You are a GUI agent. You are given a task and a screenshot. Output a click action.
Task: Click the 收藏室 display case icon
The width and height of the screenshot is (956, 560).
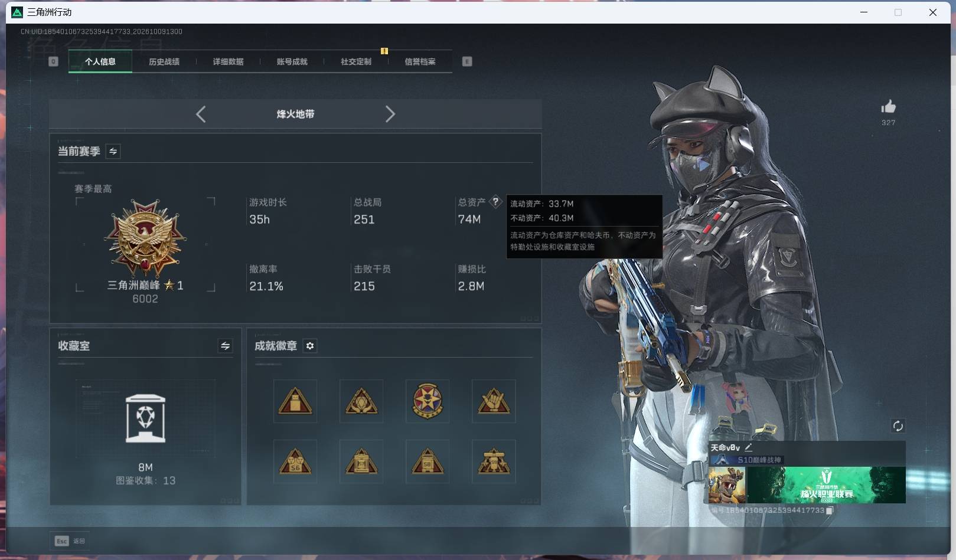[x=146, y=418]
